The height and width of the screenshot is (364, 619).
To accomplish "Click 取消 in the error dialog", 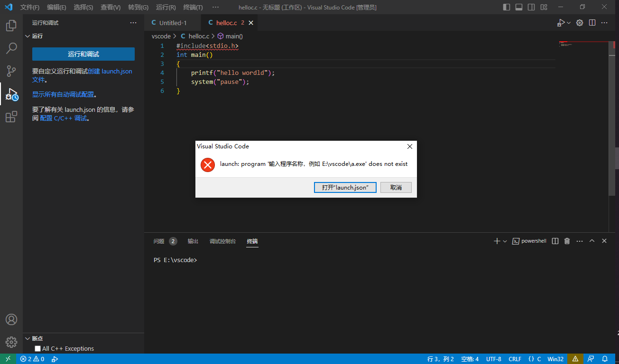I will pyautogui.click(x=396, y=187).
